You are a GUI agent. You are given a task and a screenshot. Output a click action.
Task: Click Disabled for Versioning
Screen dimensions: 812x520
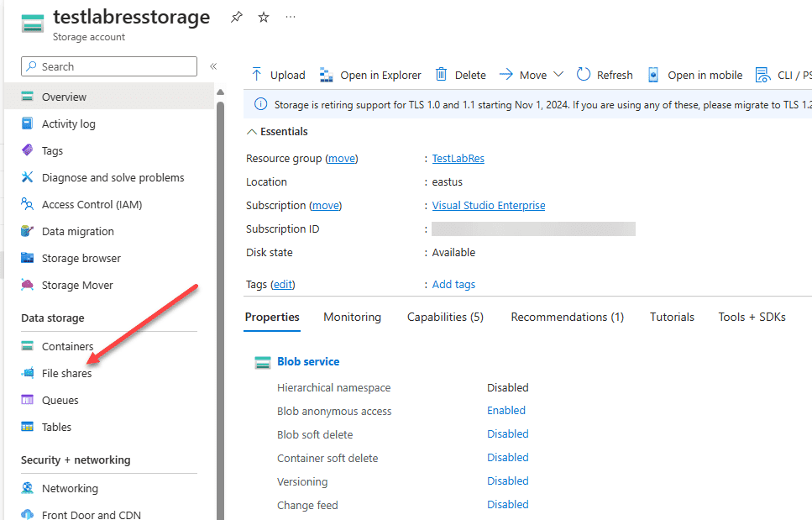tap(508, 481)
